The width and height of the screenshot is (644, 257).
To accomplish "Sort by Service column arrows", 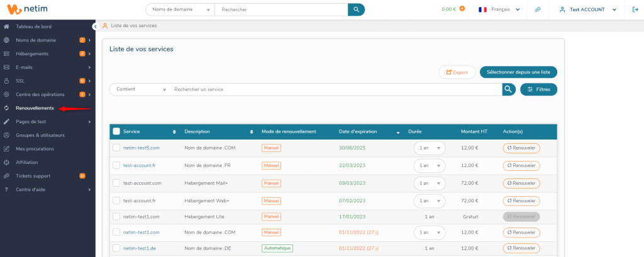I will 174,132.
